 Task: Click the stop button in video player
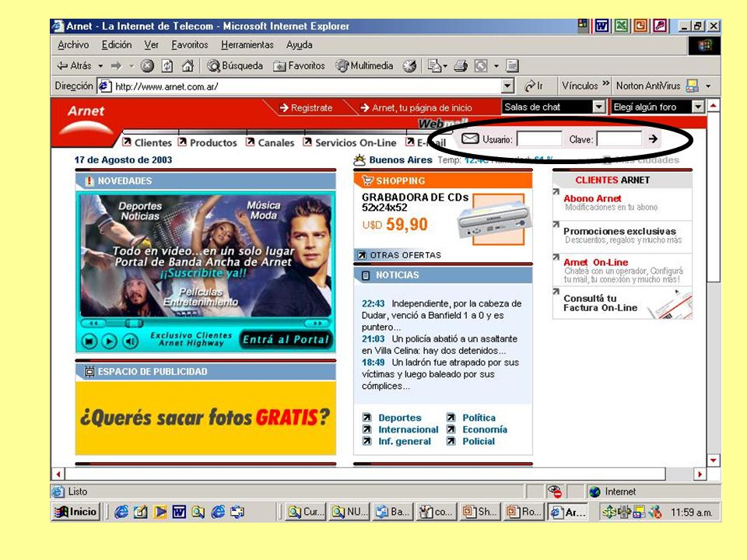(89, 341)
